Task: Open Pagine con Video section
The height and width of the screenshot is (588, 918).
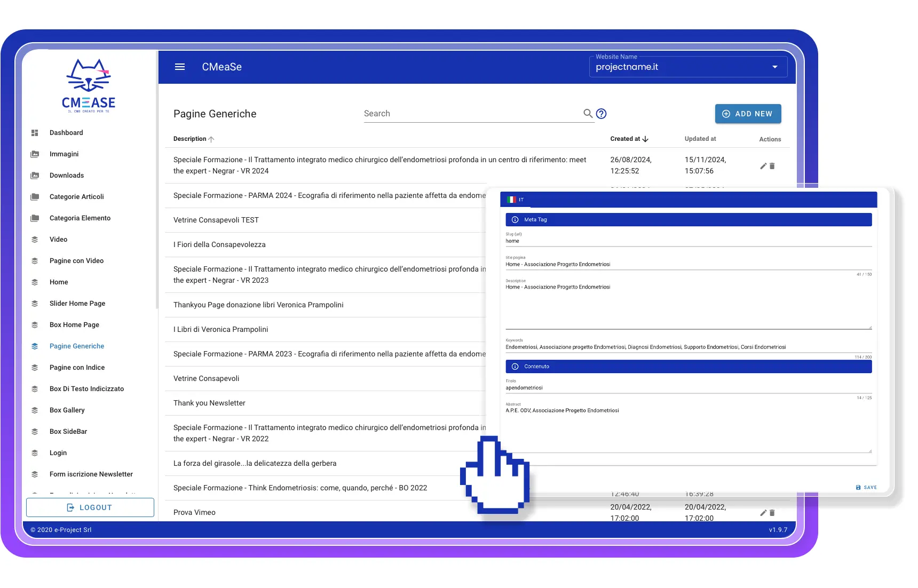Action: coord(76,261)
